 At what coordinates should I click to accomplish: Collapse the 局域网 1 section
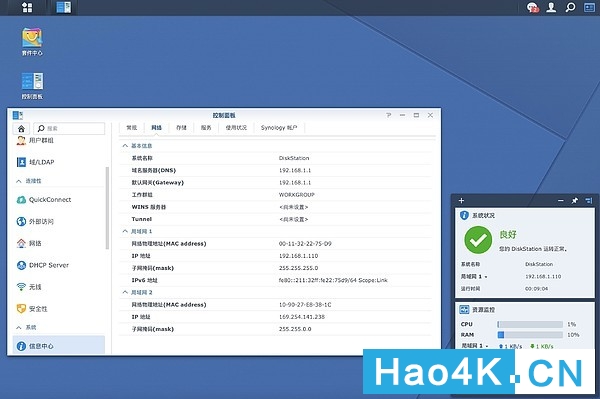(125, 231)
